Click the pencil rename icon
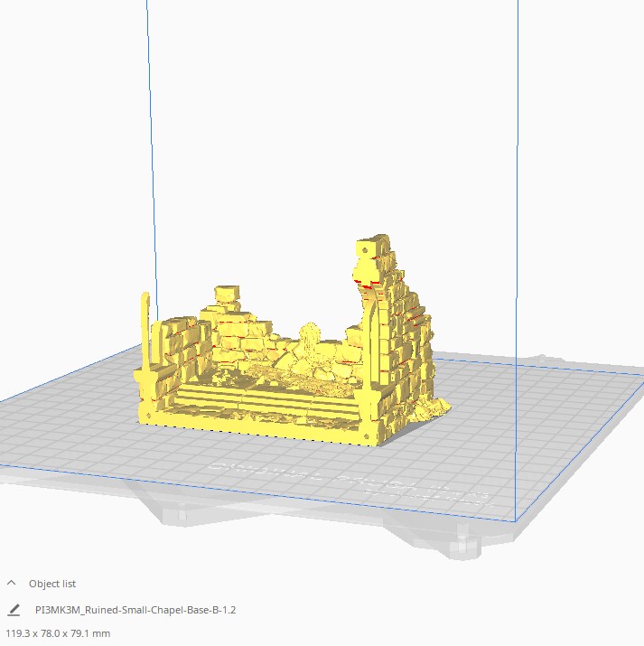Image resolution: width=644 pixels, height=646 pixels. [x=14, y=610]
